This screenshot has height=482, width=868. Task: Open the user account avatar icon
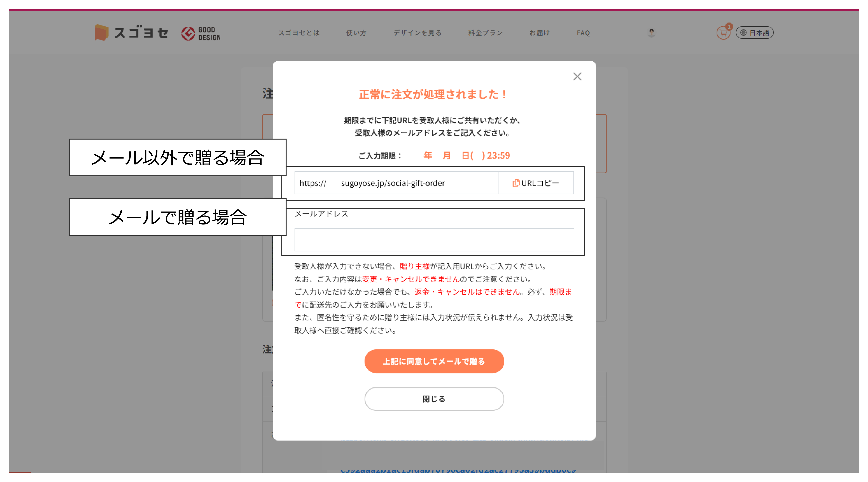point(651,33)
